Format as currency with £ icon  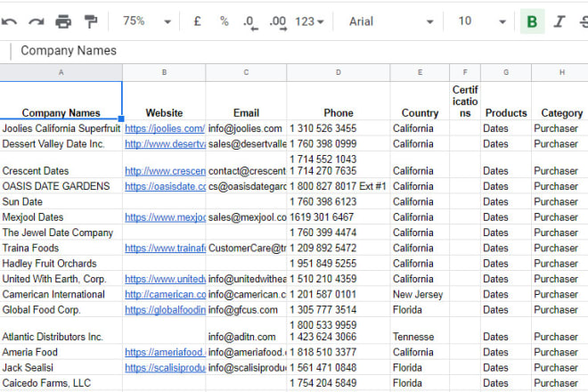point(197,21)
